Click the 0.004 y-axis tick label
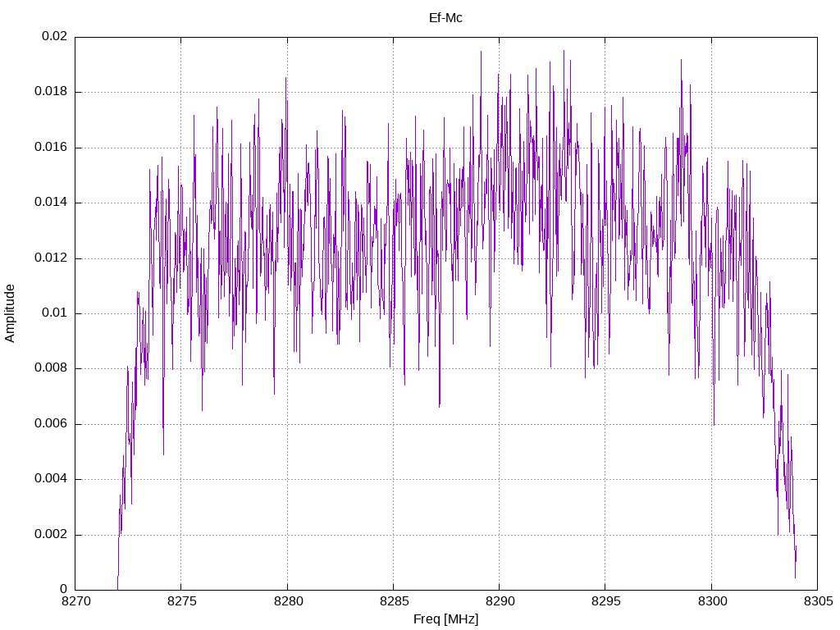This screenshot has width=840, height=630. (x=51, y=479)
